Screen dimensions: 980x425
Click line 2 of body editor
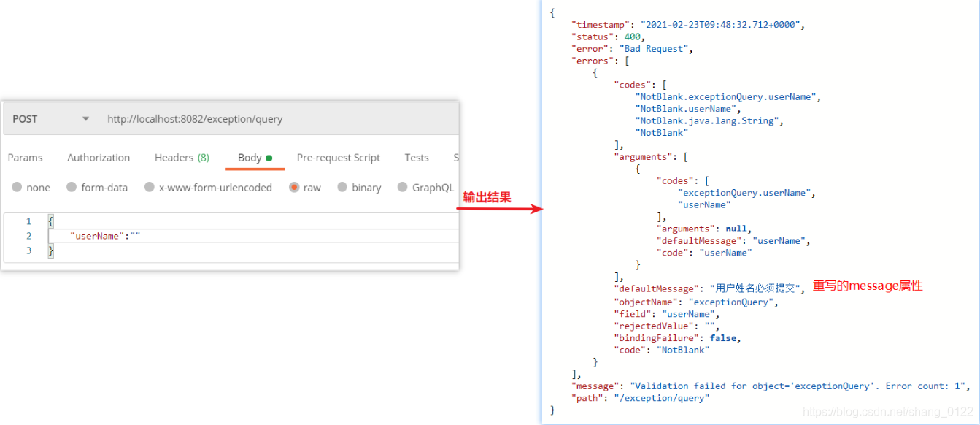point(253,236)
